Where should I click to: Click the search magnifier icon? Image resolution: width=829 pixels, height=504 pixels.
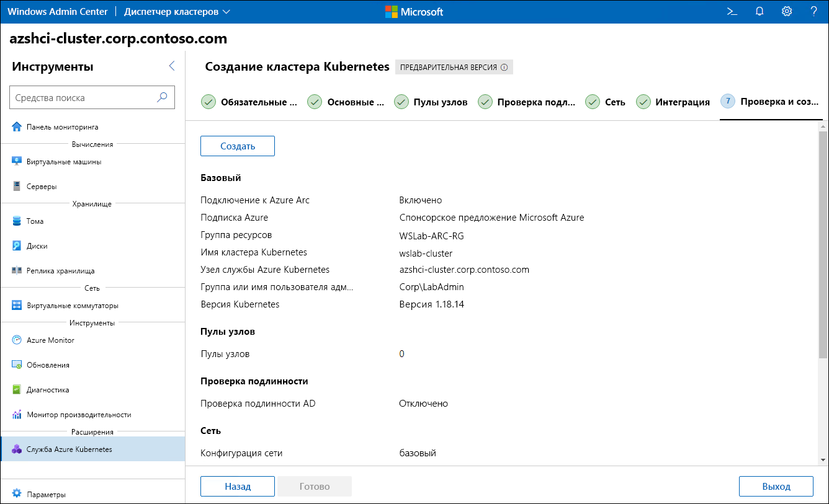click(162, 97)
